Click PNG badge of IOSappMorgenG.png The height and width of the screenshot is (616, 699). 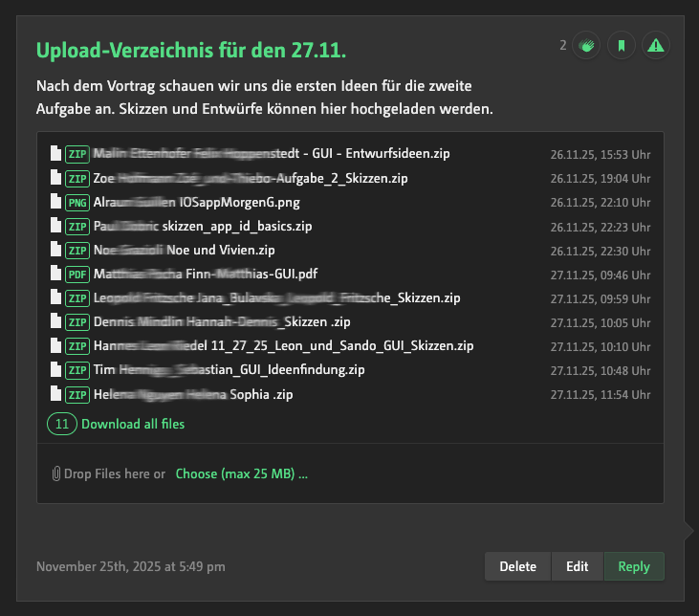tap(77, 203)
